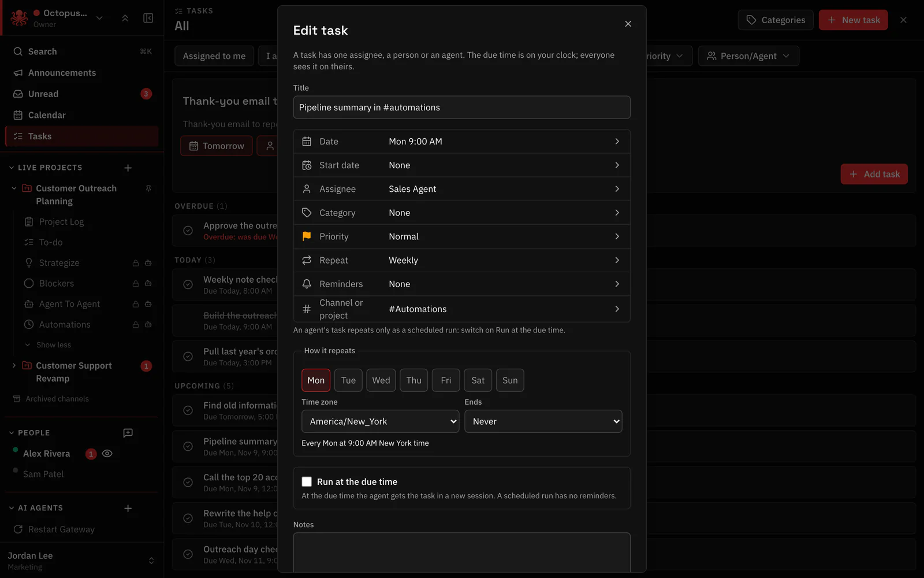The width and height of the screenshot is (924, 578).
Task: Open the Time zone America/New_York dropdown
Action: pos(381,421)
